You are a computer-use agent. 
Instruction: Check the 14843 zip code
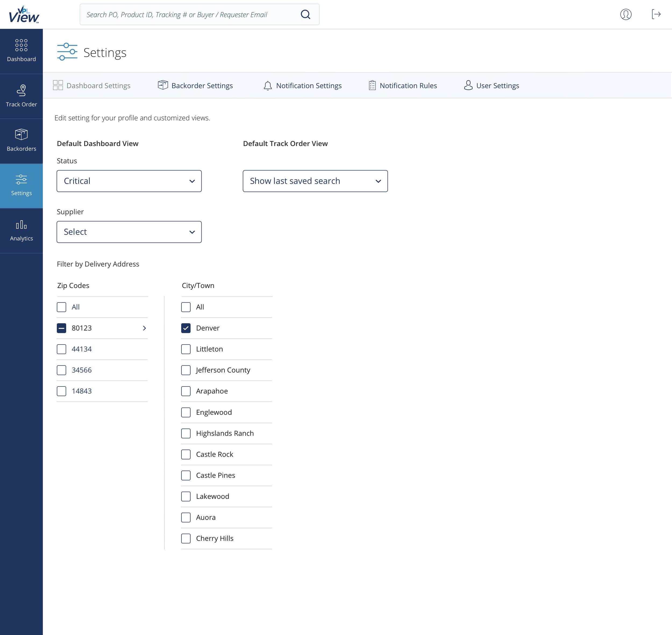(62, 391)
